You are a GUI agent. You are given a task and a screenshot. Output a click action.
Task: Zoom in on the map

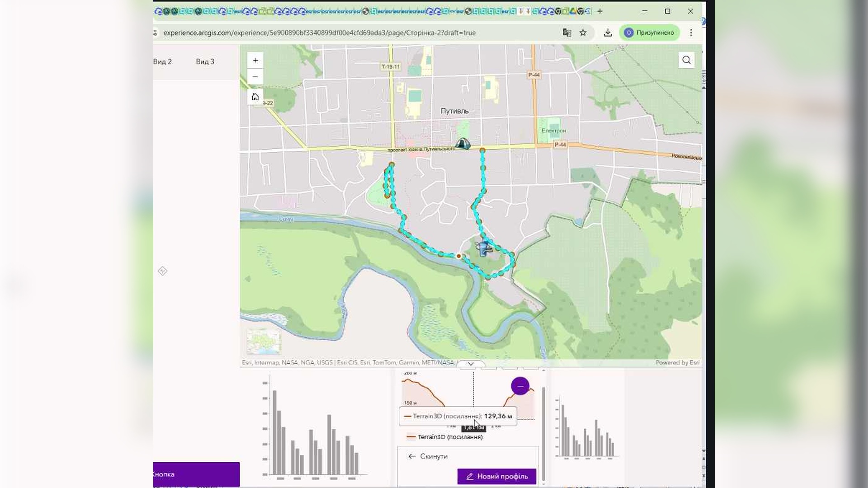[x=255, y=60]
